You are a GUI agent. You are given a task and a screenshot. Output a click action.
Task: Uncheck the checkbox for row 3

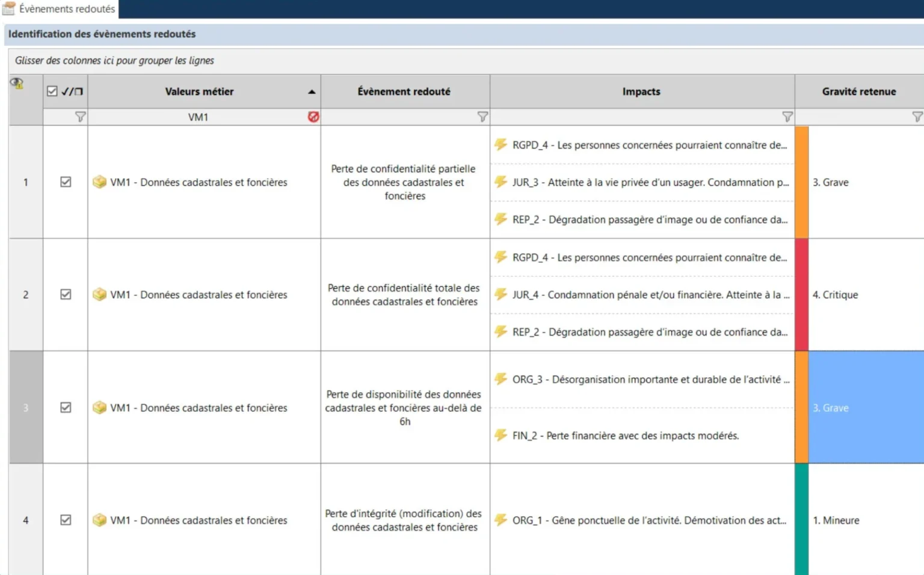tap(66, 407)
